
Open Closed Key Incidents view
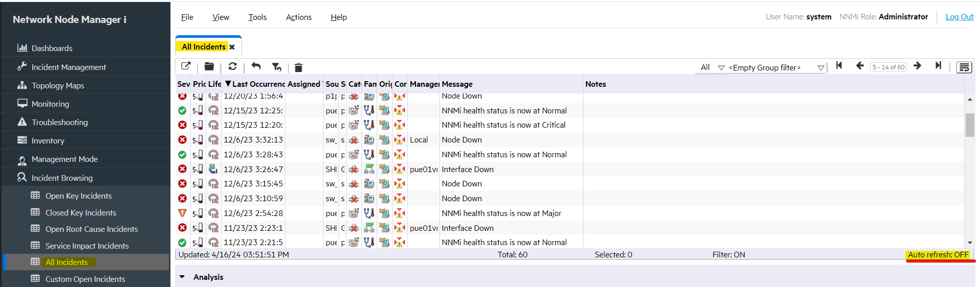pyautogui.click(x=81, y=213)
